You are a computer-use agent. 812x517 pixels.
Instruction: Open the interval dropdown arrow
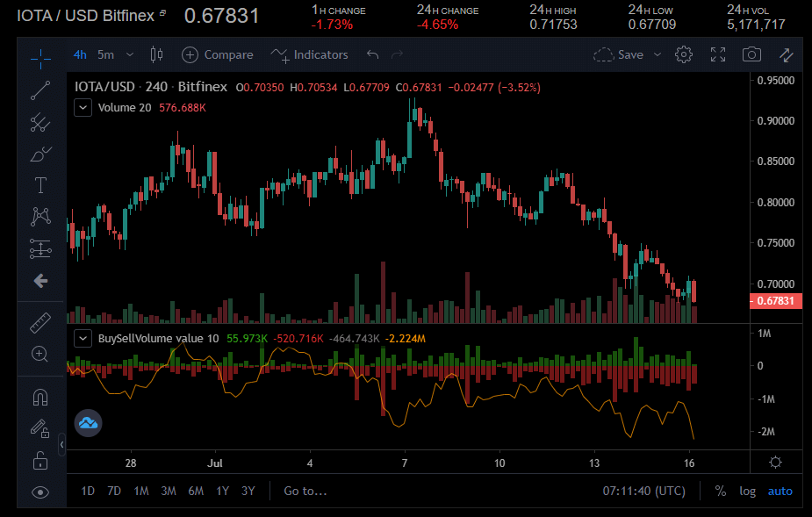click(130, 54)
